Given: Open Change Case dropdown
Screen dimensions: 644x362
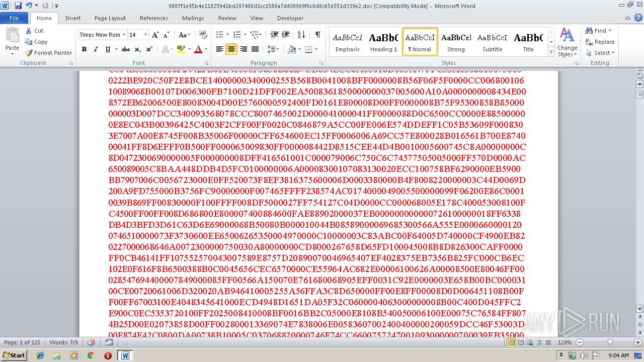Looking at the screenshot, I should [x=184, y=35].
